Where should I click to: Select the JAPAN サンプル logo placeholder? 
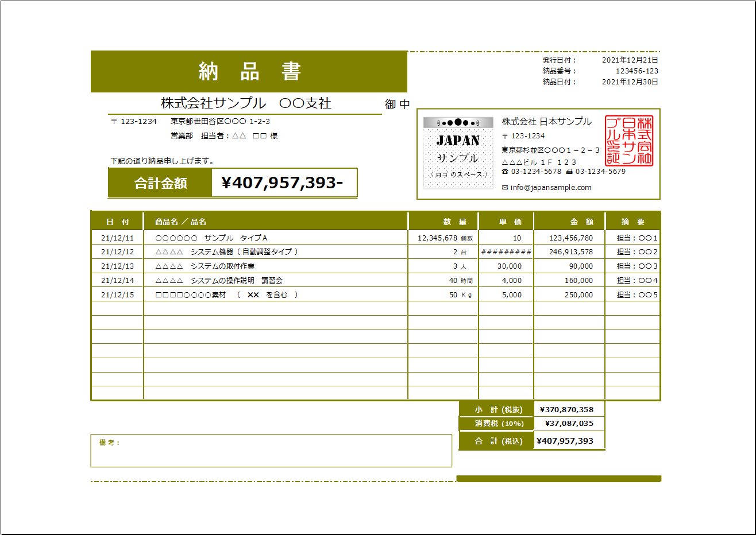point(458,154)
